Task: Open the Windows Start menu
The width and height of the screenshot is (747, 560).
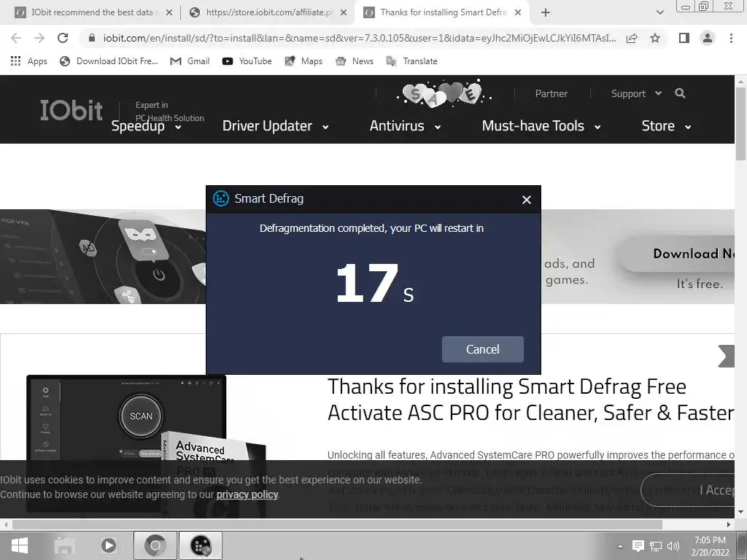Action: [x=19, y=545]
